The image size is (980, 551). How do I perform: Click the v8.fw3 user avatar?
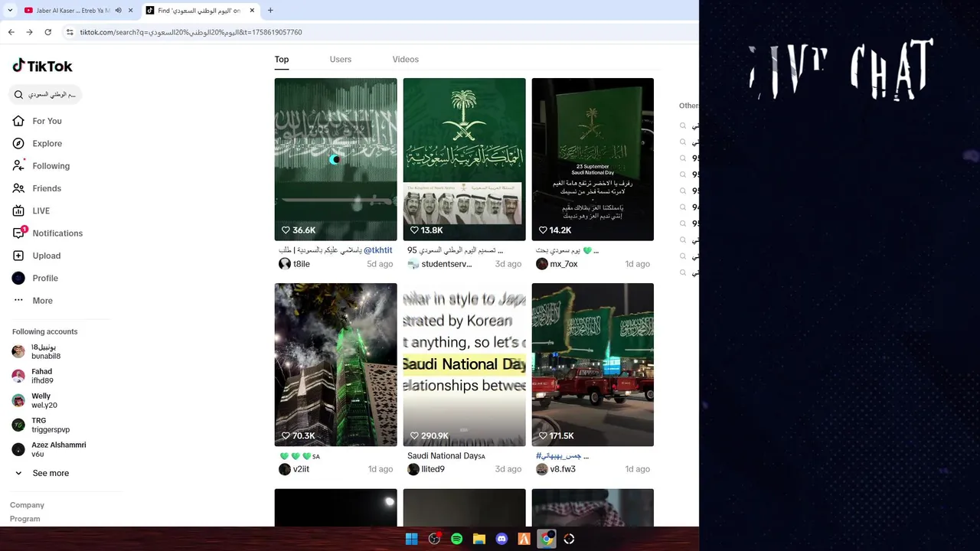tap(542, 469)
